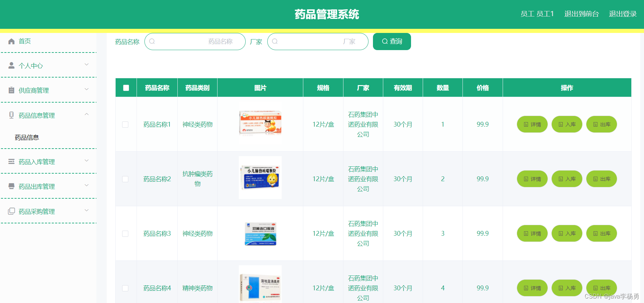Click the 规格 column header
The width and height of the screenshot is (644, 303).
pos(323,88)
